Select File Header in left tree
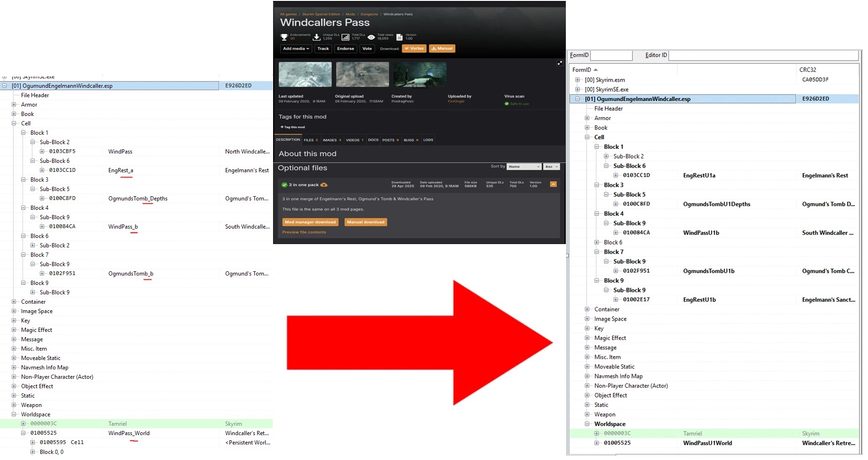Viewport: 868px width, 460px height. (x=35, y=95)
